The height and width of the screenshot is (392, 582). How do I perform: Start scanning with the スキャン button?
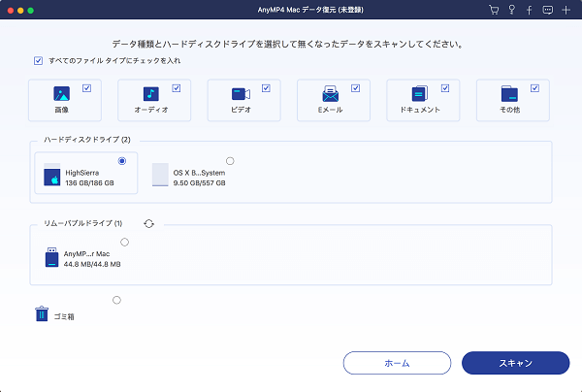coord(516,363)
